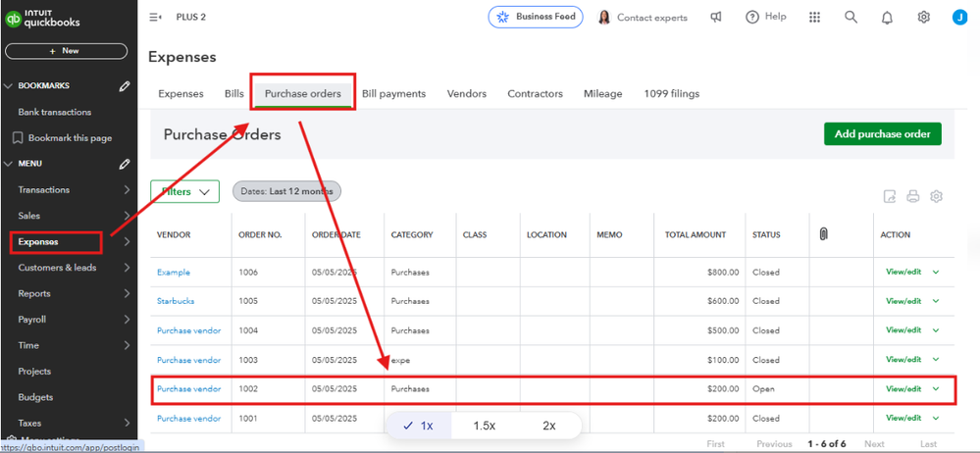Select the 1.5x zoom option

point(485,426)
